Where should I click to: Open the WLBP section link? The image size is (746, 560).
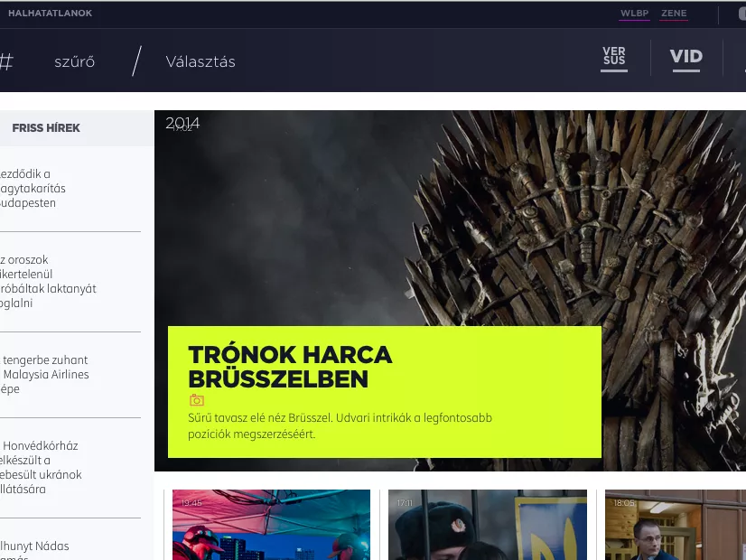635,14
